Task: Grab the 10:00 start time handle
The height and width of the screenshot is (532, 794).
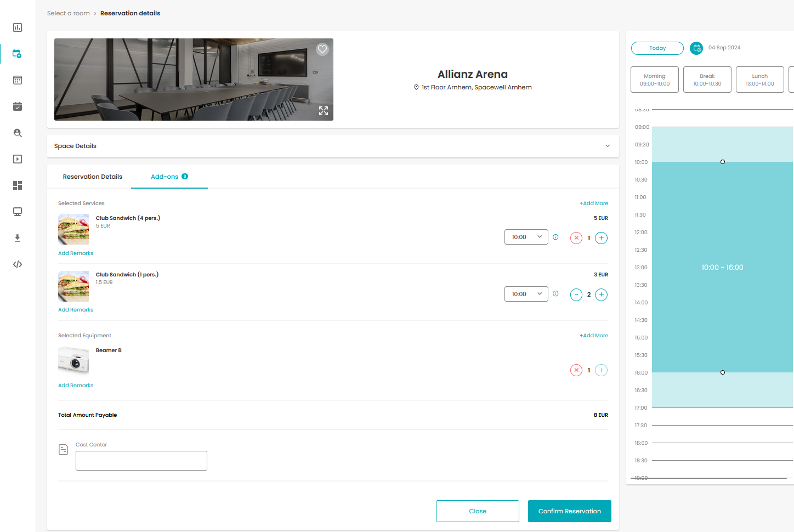Action: [723, 162]
